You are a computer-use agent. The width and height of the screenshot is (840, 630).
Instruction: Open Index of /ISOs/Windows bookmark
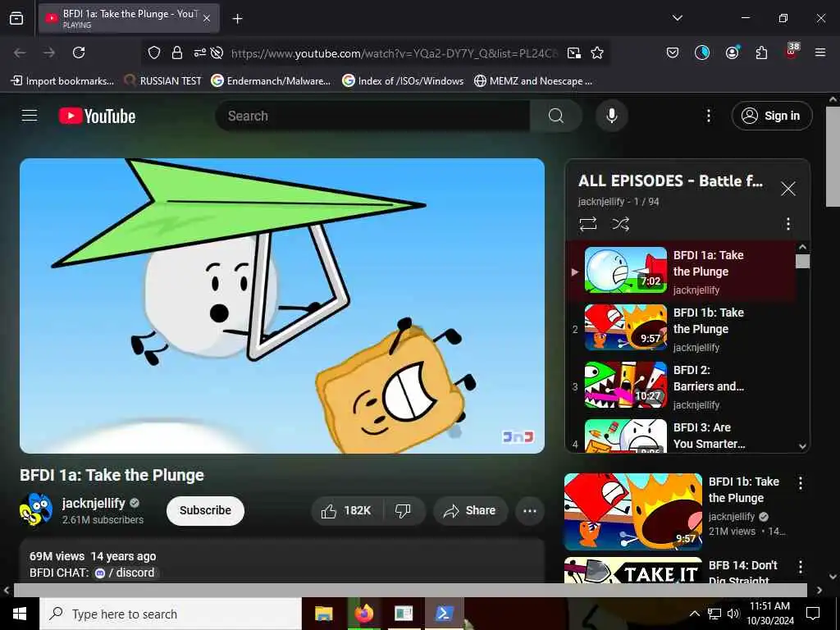(x=403, y=81)
